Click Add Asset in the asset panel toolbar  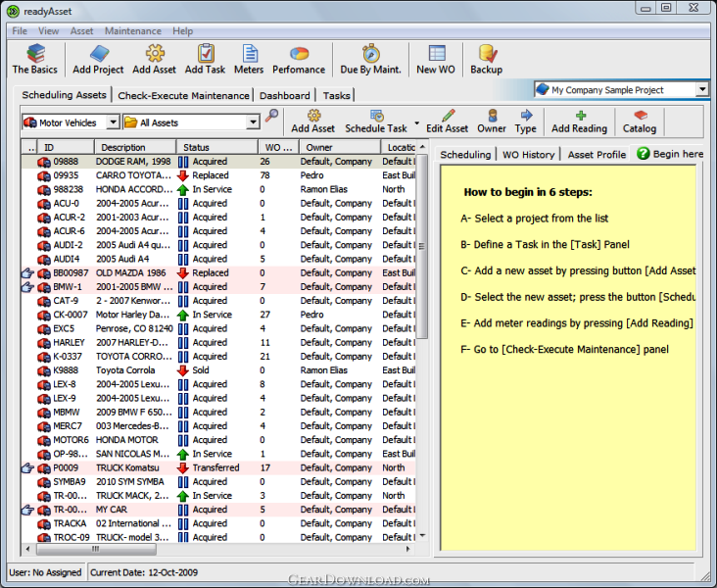[313, 122]
